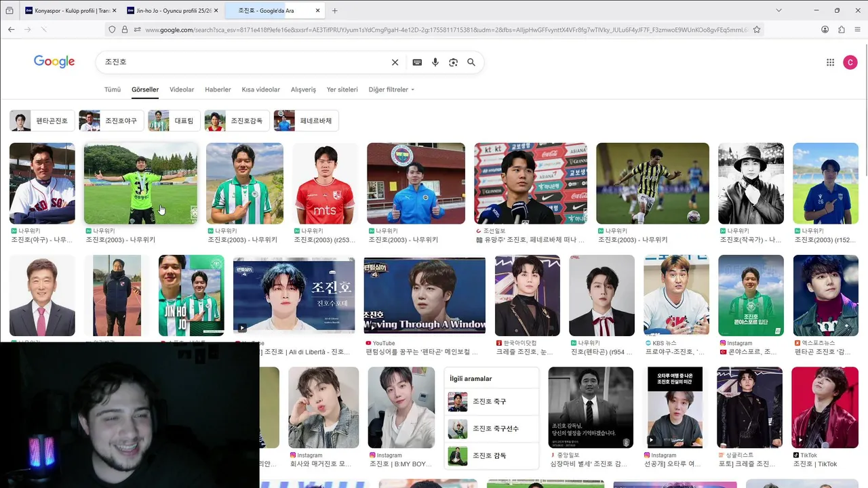Filter by 대표팀 chip
868x488 pixels.
pos(174,121)
